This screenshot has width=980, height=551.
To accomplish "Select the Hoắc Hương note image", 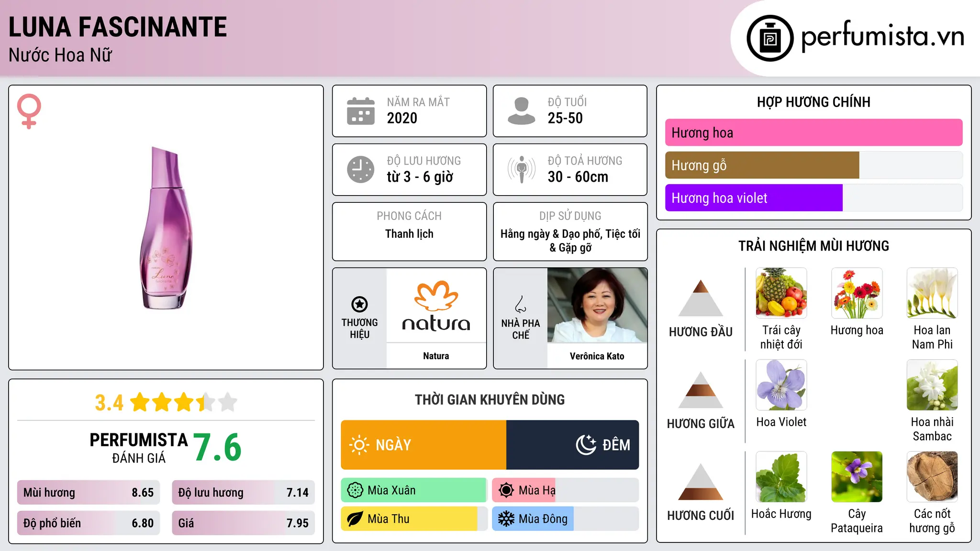I will pyautogui.click(x=781, y=476).
